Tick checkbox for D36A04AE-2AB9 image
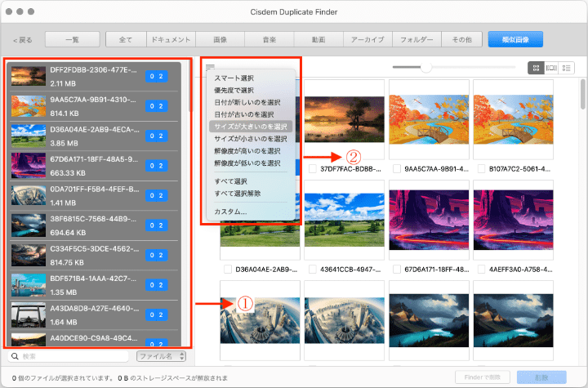The height and width of the screenshot is (388, 588). [x=228, y=269]
